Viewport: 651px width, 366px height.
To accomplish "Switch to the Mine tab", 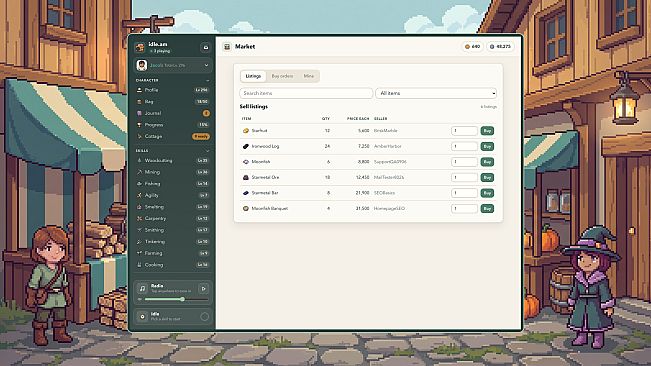I will pyautogui.click(x=308, y=76).
